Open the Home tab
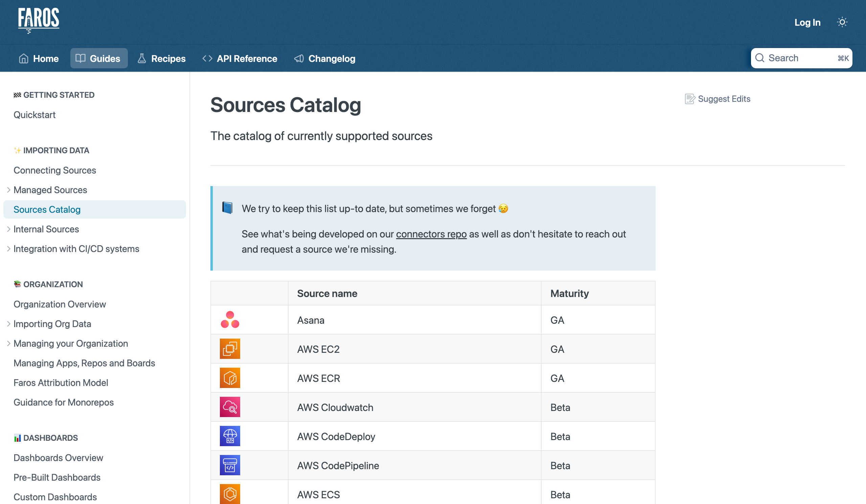This screenshot has height=504, width=866. 39,59
